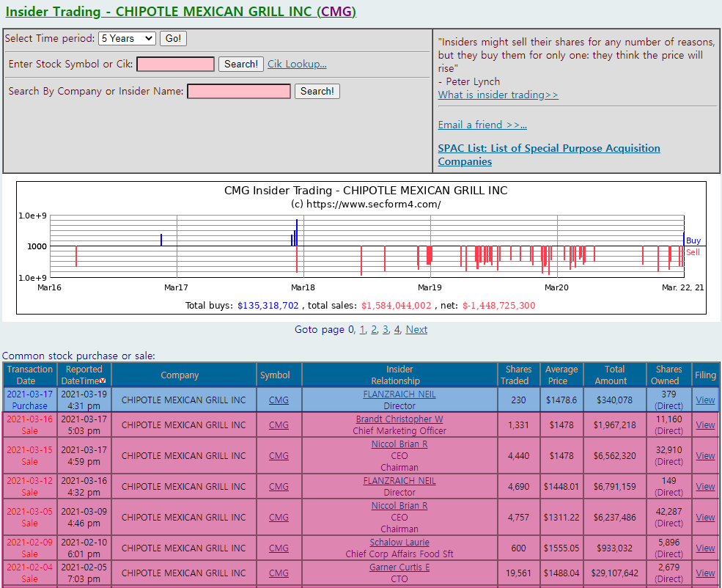View filing for 2021-03-16 Sale
The height and width of the screenshot is (588, 722).
pos(705,425)
